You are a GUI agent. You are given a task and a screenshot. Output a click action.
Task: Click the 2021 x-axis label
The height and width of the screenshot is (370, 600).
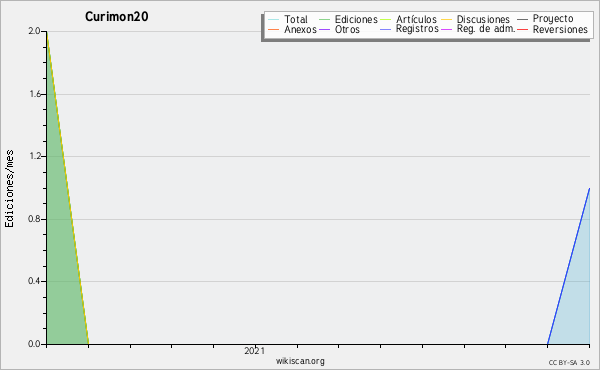[254, 350]
